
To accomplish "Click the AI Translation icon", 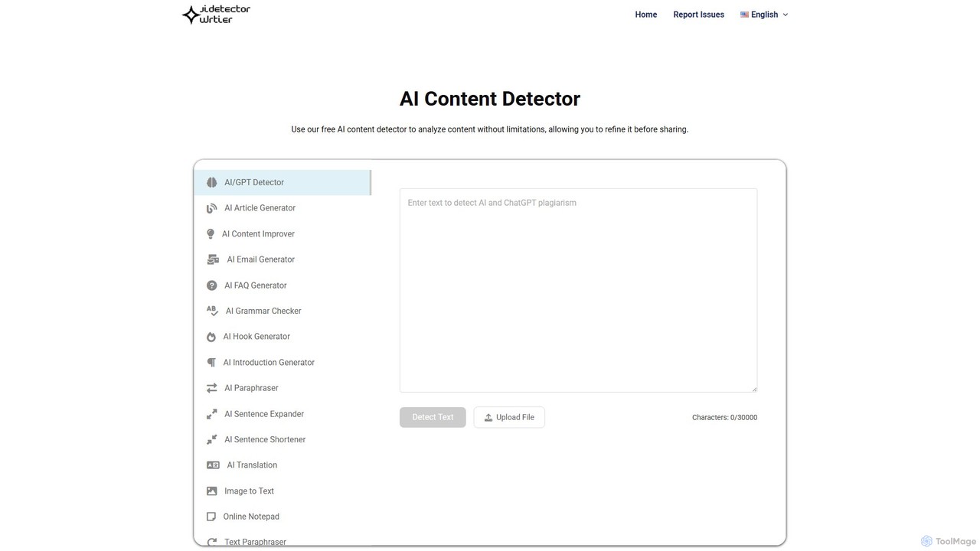I will pos(213,465).
